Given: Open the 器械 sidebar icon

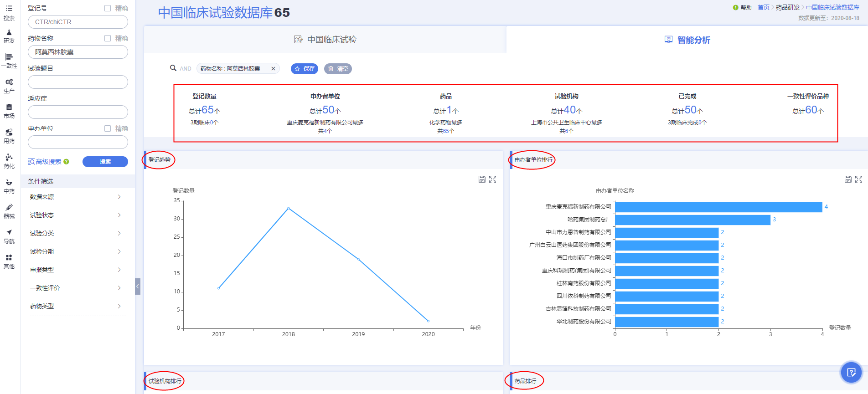Looking at the screenshot, I should coord(9,212).
